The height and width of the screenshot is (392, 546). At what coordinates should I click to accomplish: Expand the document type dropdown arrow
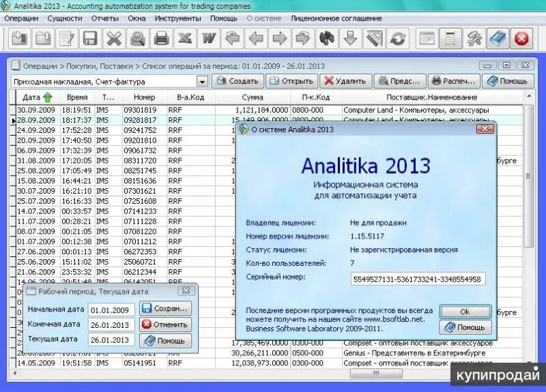(202, 82)
